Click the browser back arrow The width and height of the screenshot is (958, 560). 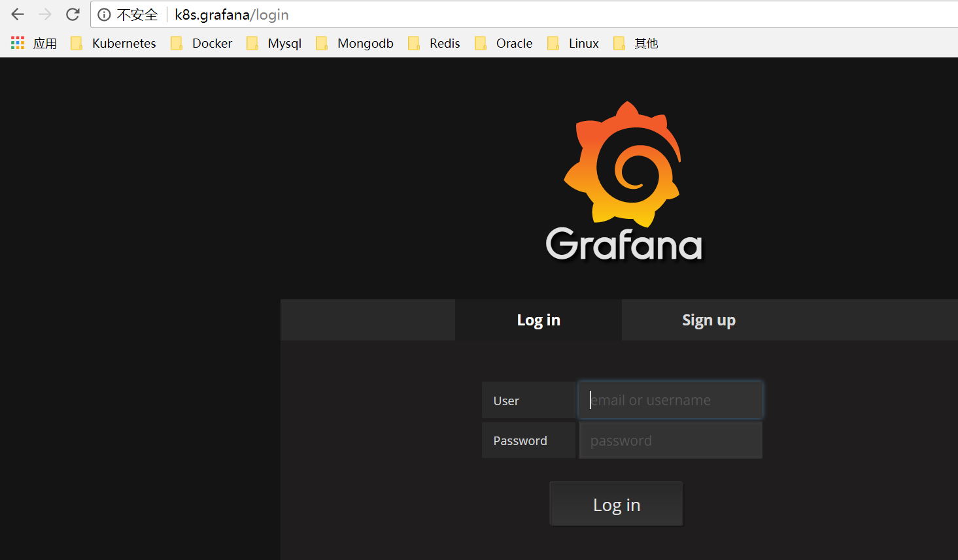[18, 14]
